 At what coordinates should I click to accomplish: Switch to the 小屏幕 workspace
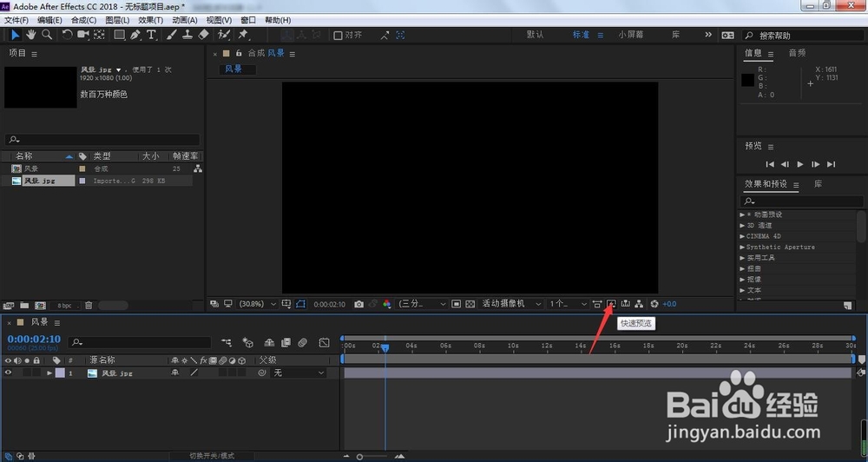click(631, 35)
